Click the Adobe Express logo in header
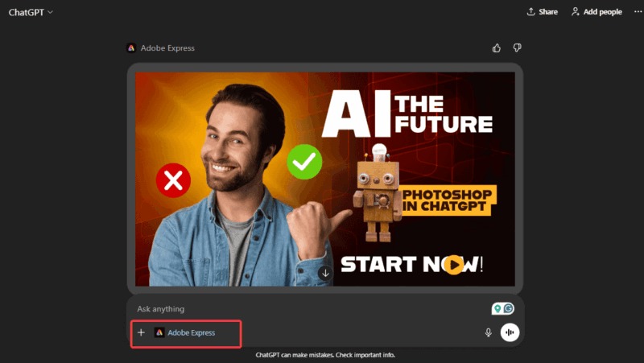Screen dimensions: 644x363 (131, 48)
